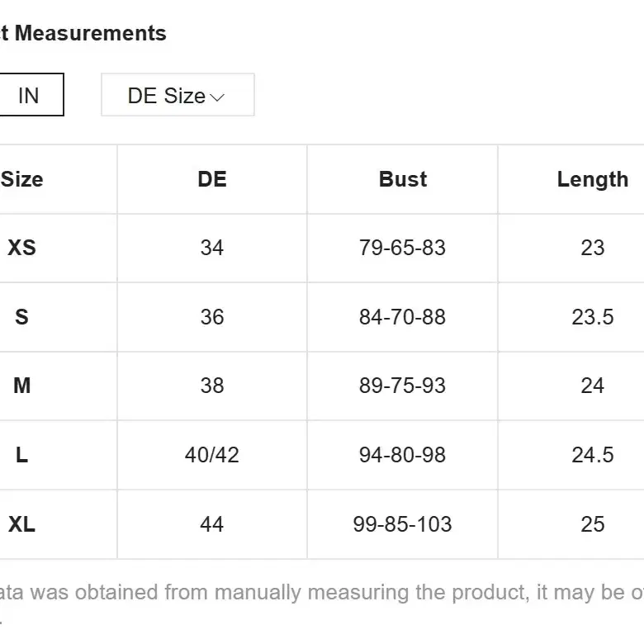Select the S size row label
Image resolution: width=644 pixels, height=644 pixels.
[x=21, y=317]
